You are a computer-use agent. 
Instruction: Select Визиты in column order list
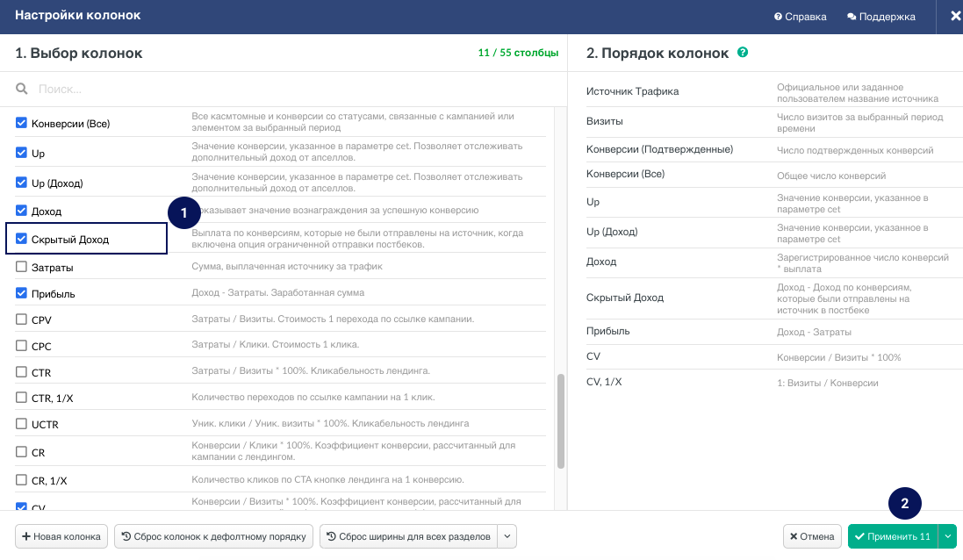[773, 122]
